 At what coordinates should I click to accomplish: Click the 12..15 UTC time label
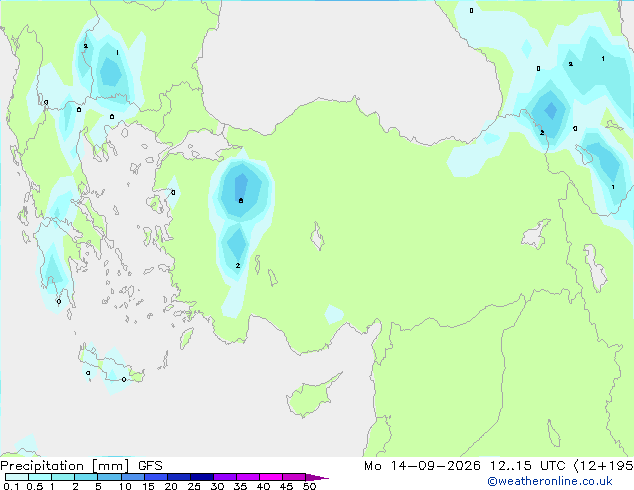[527, 466]
